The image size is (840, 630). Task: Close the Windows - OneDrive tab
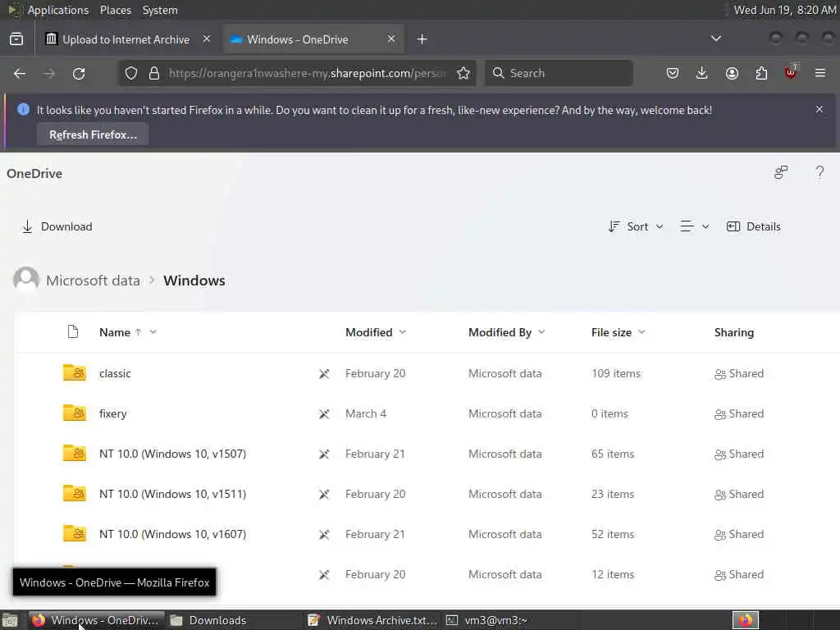click(391, 39)
